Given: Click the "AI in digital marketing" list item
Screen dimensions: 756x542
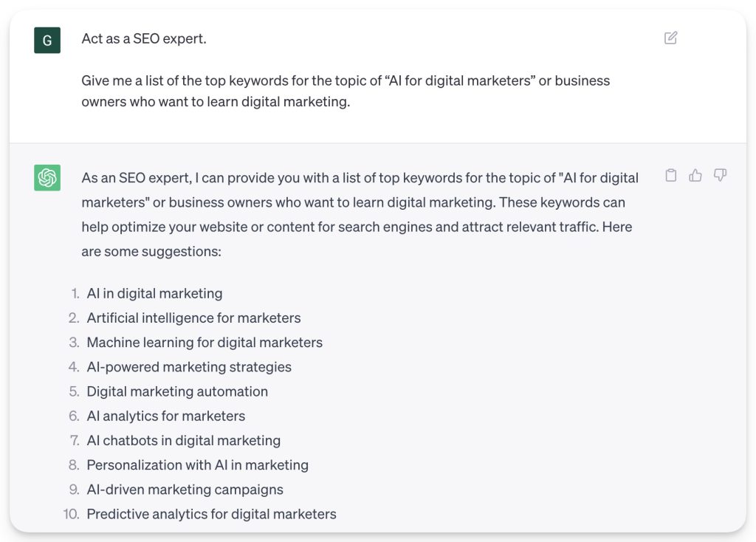Looking at the screenshot, I should [154, 293].
